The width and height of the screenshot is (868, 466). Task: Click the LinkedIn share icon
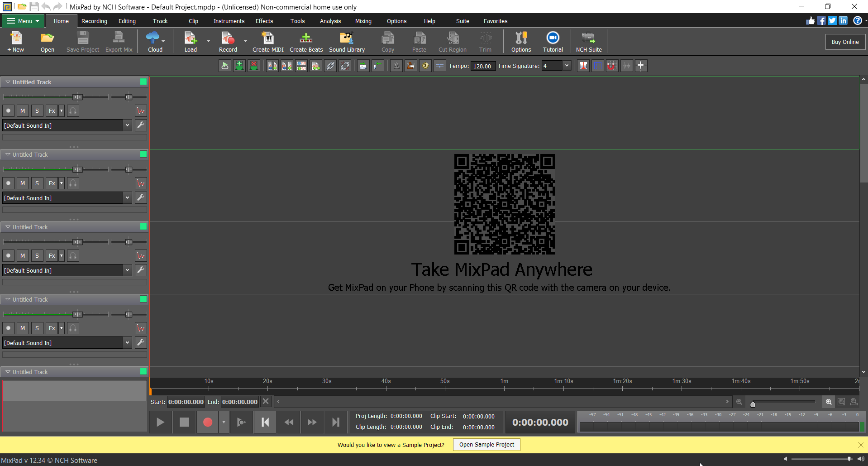point(843,21)
